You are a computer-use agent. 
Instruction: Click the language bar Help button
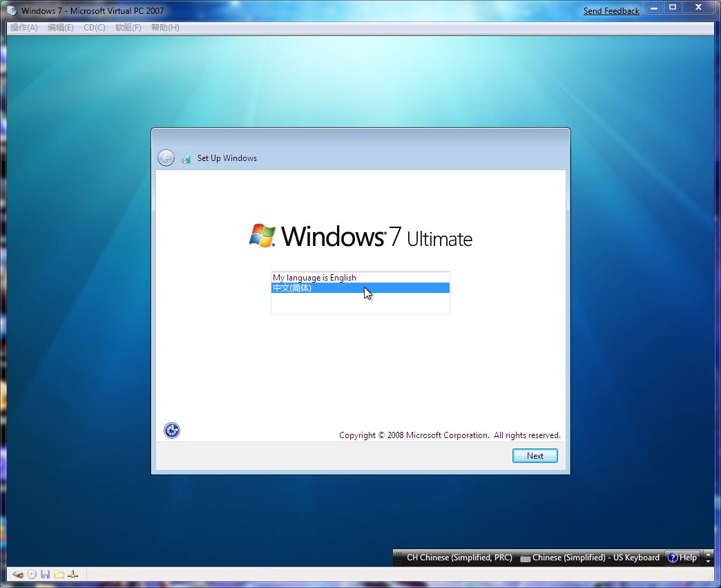tap(682, 558)
